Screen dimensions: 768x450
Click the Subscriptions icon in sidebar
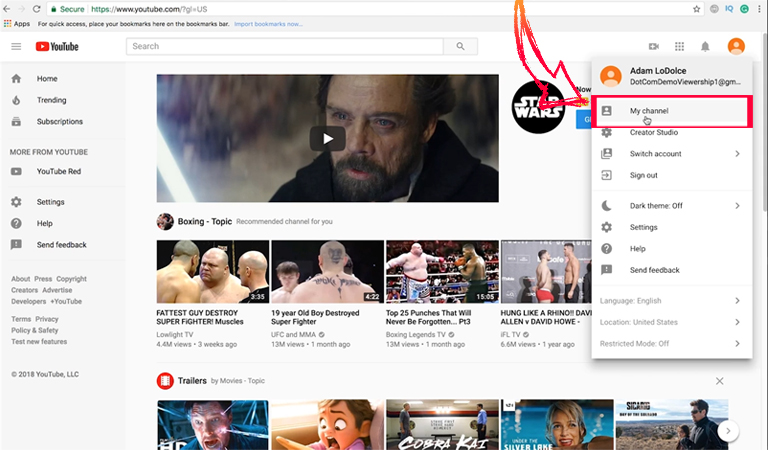(x=16, y=121)
